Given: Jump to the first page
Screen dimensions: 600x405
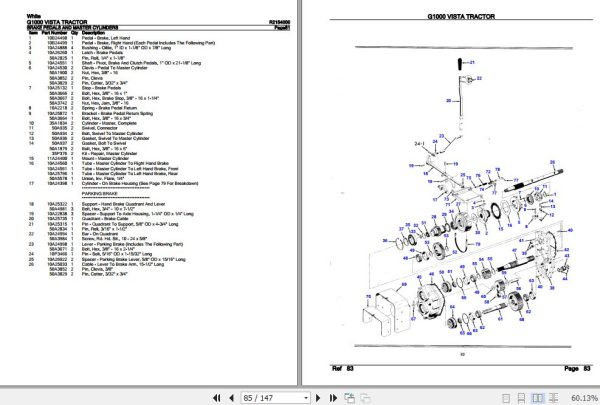Looking at the screenshot, I should 216,398.
